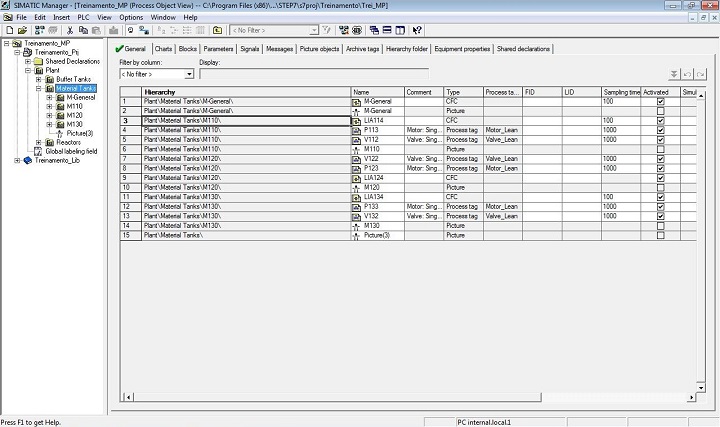Click the Cut scissors icon
720x427 pixels.
(70, 30)
